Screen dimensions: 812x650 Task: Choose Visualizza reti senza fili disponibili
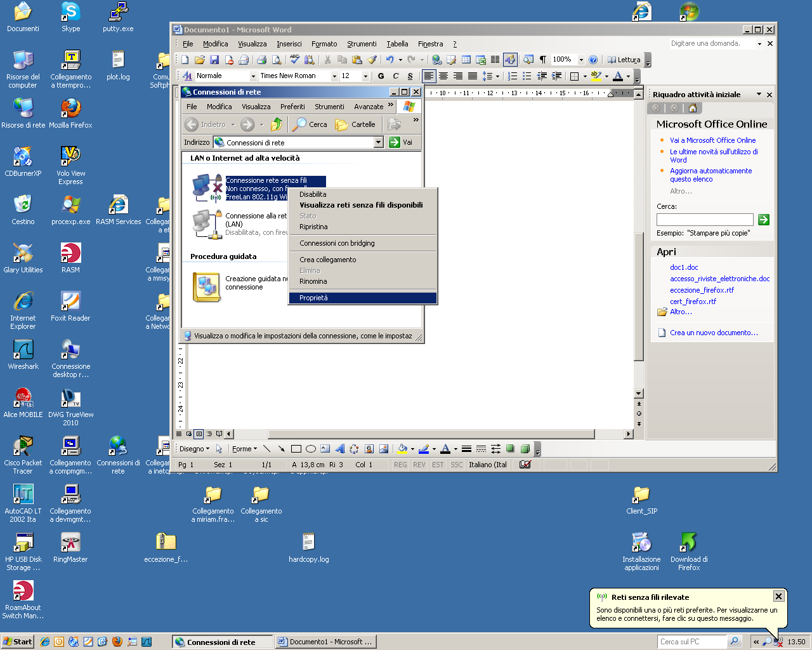363,205
